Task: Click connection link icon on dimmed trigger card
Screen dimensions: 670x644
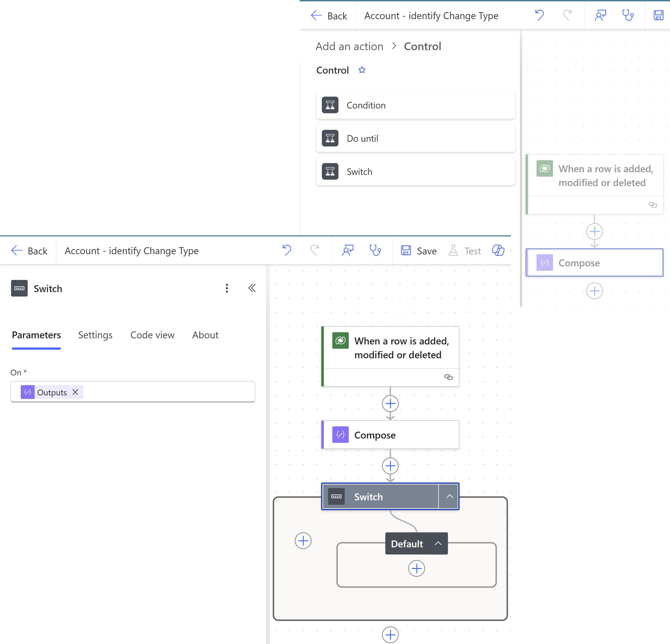Action: (653, 205)
